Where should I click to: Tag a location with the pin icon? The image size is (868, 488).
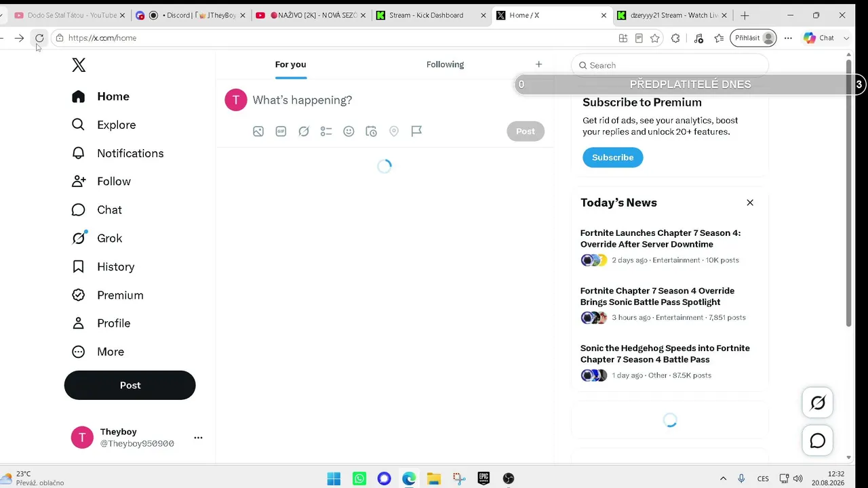click(394, 131)
